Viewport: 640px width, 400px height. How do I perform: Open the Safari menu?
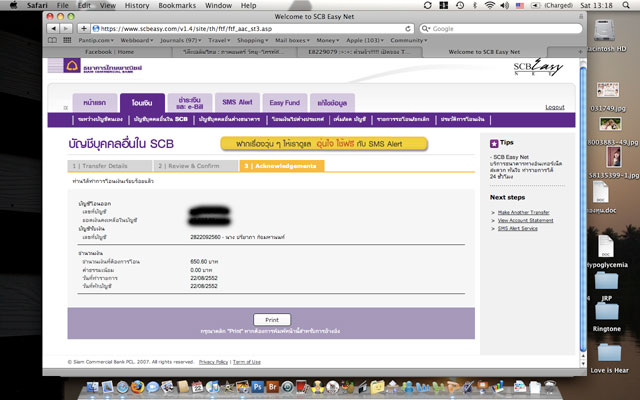coord(37,5)
